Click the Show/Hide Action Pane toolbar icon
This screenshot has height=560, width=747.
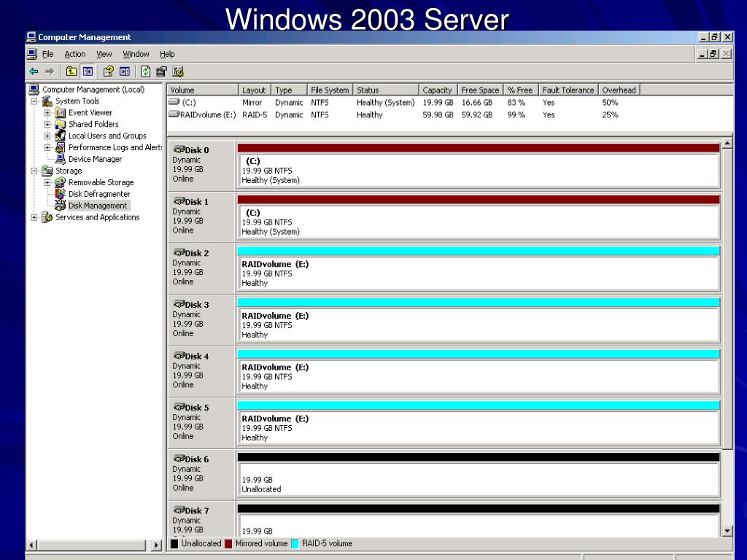pos(125,71)
